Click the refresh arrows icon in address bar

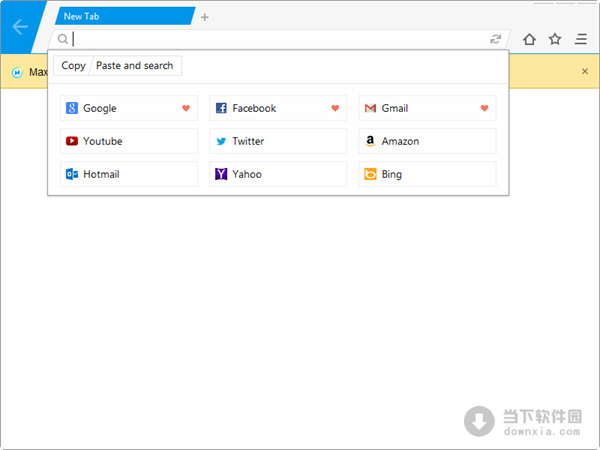[x=496, y=39]
